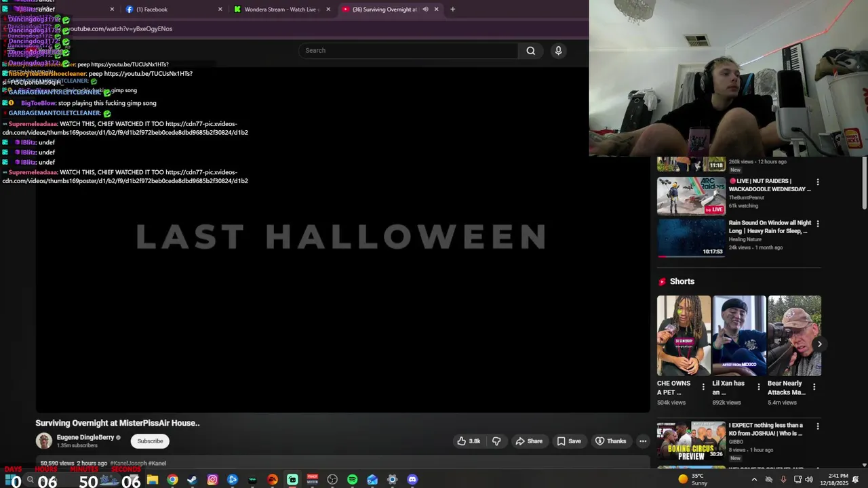Focus the YouTube Search input field

(408, 50)
